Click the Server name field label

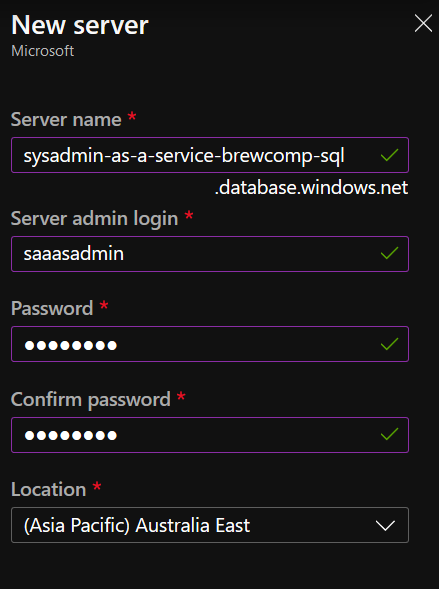point(66,120)
